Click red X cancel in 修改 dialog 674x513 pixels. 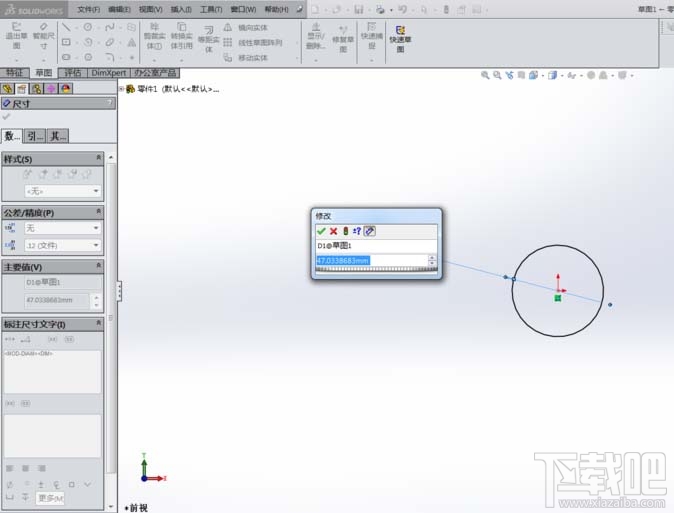(x=333, y=231)
